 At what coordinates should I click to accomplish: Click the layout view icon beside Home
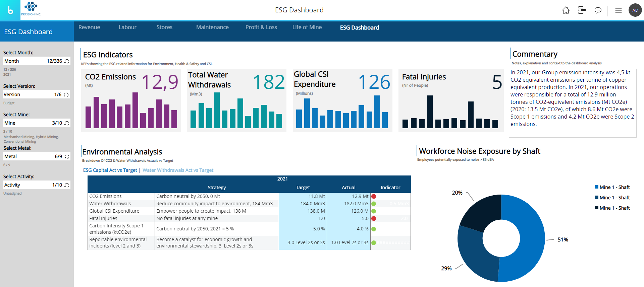click(x=582, y=10)
